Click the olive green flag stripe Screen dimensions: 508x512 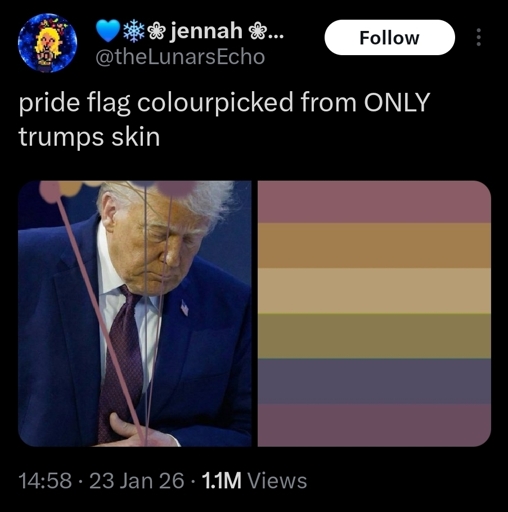click(374, 336)
